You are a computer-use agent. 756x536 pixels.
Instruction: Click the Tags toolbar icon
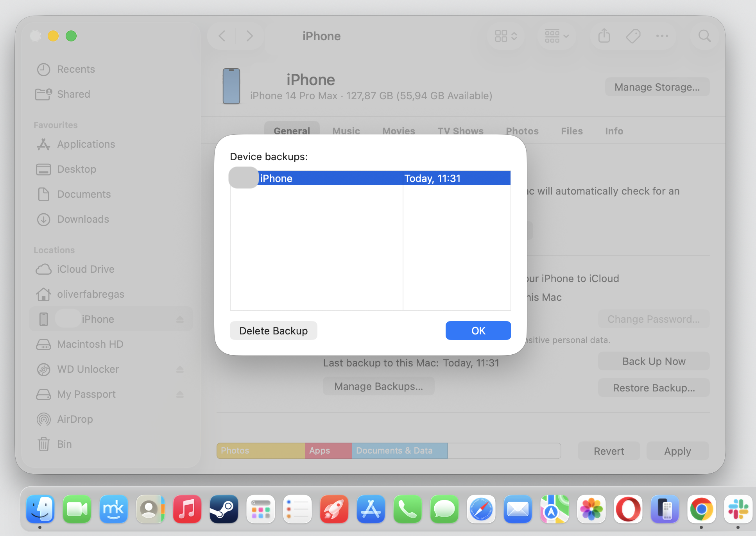[x=633, y=36]
